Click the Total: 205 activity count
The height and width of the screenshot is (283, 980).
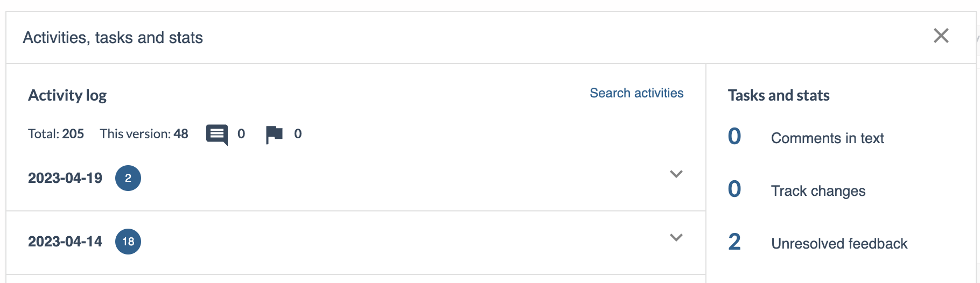pos(56,134)
